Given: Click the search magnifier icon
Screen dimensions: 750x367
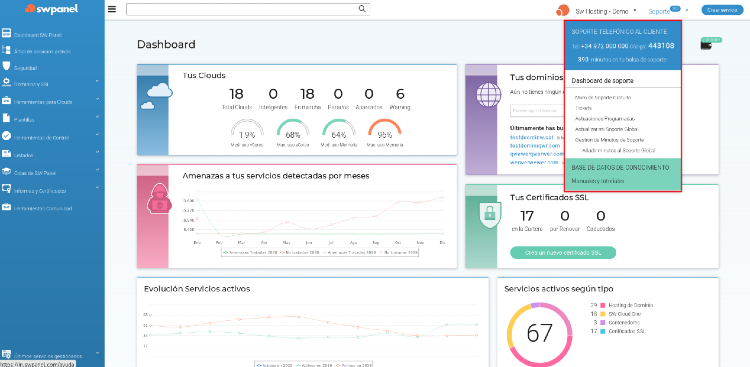Looking at the screenshot, I should [362, 9].
